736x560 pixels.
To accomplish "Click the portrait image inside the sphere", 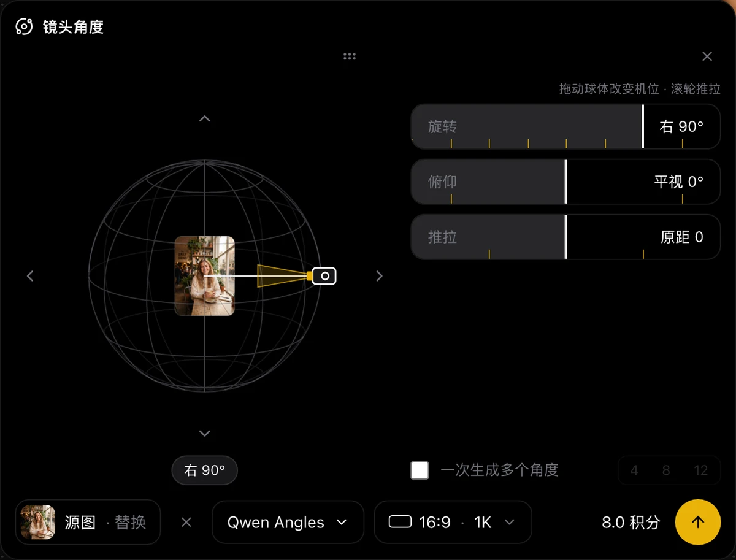I will pyautogui.click(x=205, y=276).
